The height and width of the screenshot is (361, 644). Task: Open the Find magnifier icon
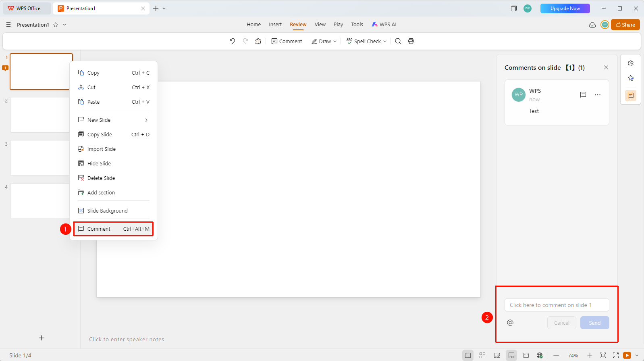[398, 41]
